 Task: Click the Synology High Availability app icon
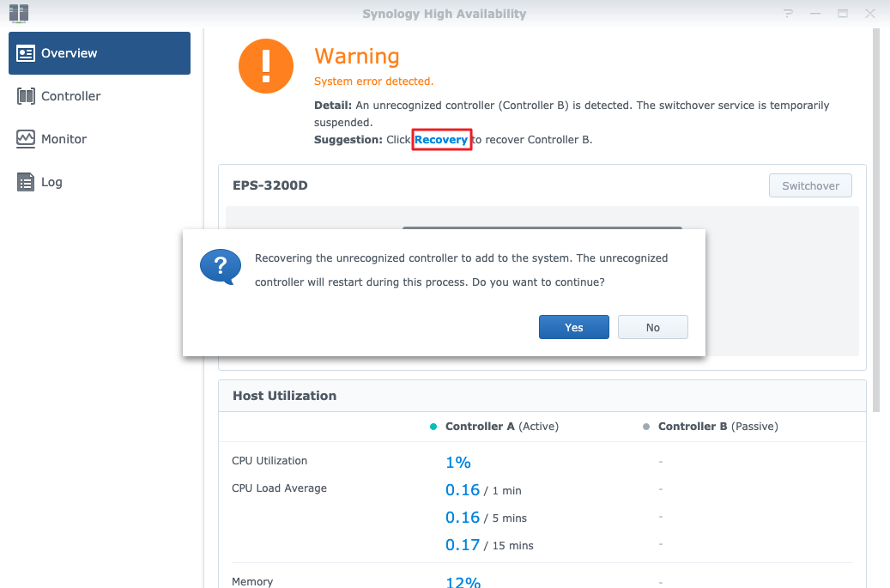point(19,13)
